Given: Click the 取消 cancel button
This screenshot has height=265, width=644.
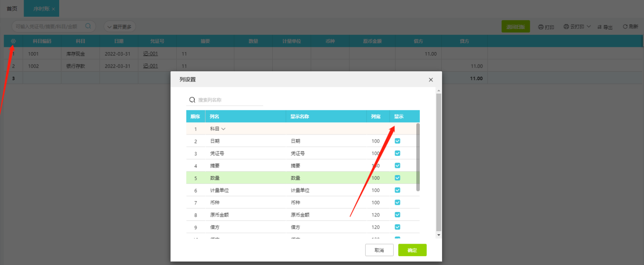Looking at the screenshot, I should (379, 250).
